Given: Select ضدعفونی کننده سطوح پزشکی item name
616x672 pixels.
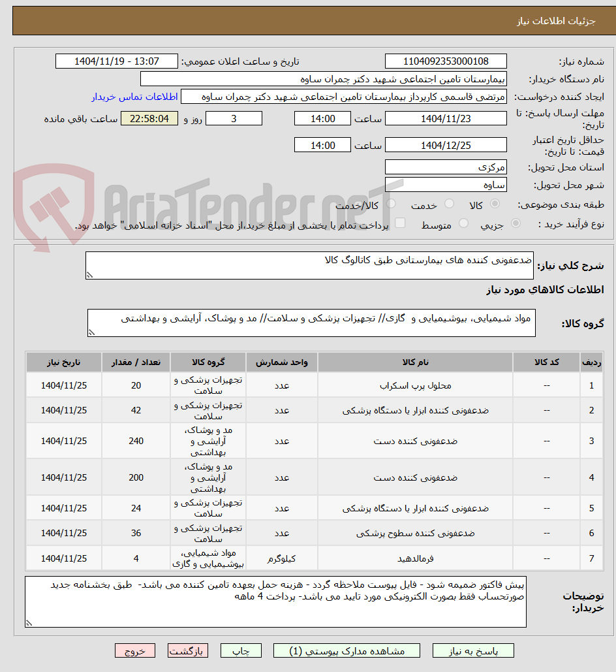Looking at the screenshot, I should [415, 533].
